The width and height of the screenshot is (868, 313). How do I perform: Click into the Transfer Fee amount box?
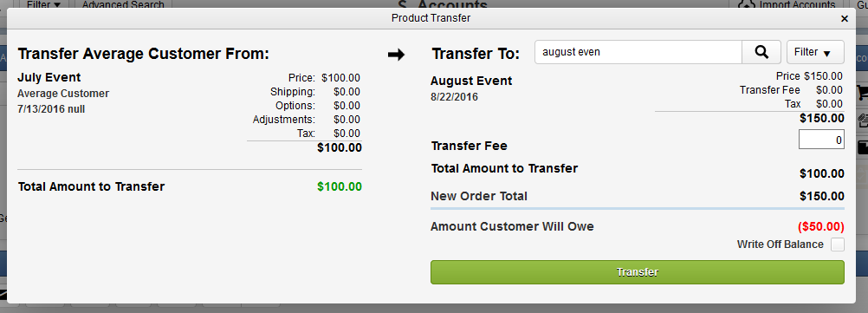click(x=821, y=140)
